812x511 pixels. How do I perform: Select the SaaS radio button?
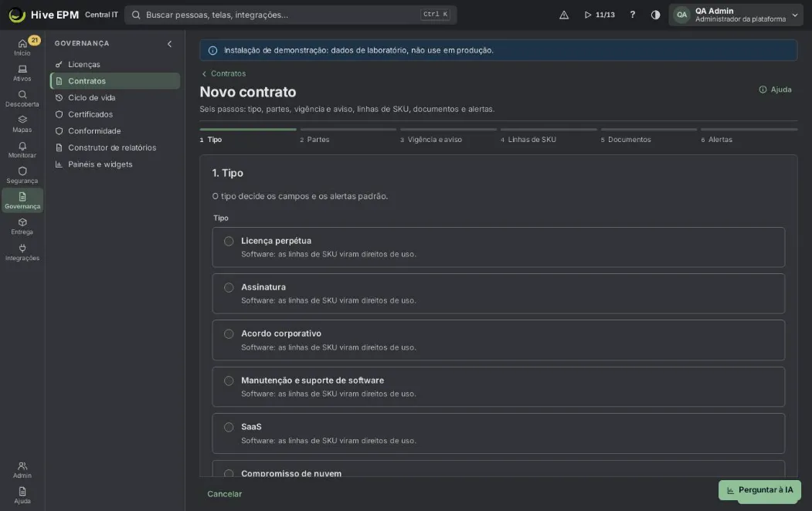click(x=229, y=427)
